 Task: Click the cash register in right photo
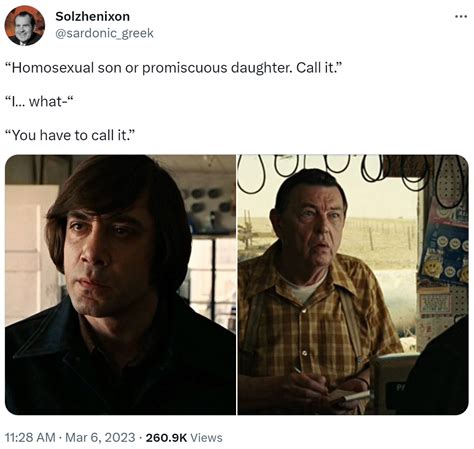[392, 382]
